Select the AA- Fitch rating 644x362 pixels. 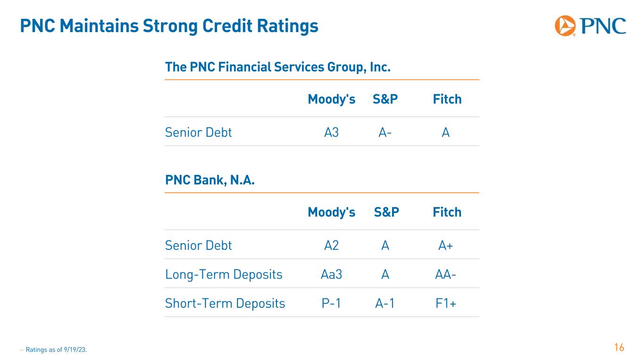tap(446, 274)
